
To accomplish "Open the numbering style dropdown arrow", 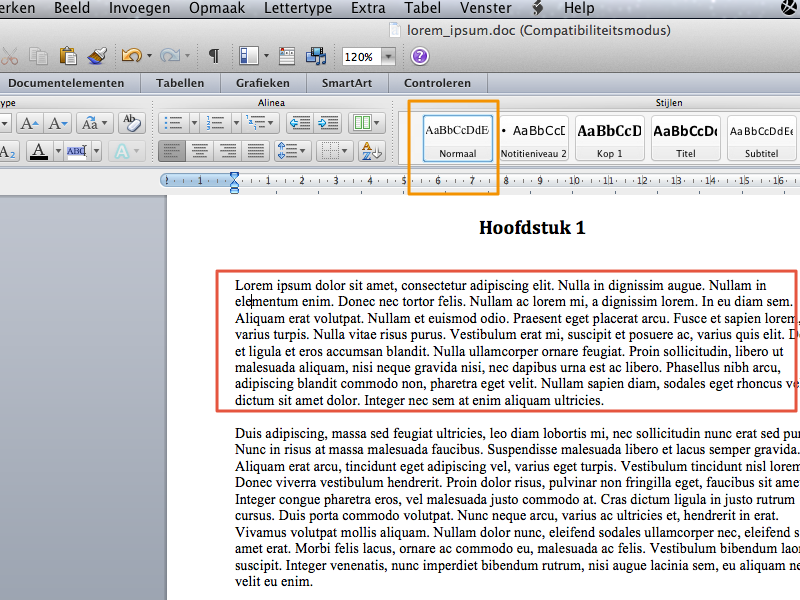I will [x=236, y=123].
